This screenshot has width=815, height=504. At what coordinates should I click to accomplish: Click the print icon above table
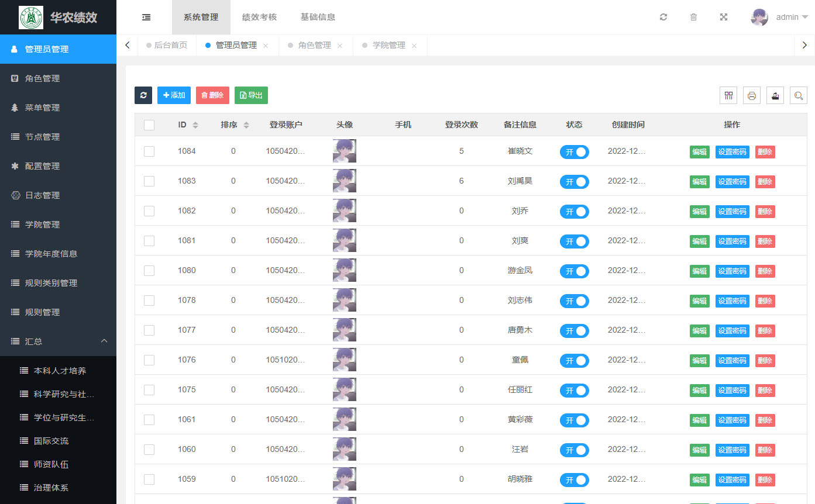[752, 95]
